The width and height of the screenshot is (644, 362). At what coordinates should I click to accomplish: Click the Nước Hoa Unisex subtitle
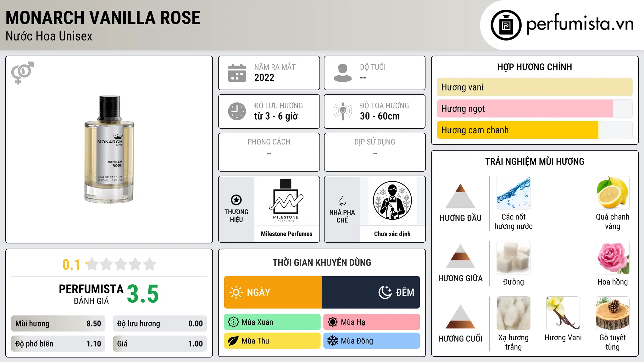click(x=49, y=36)
